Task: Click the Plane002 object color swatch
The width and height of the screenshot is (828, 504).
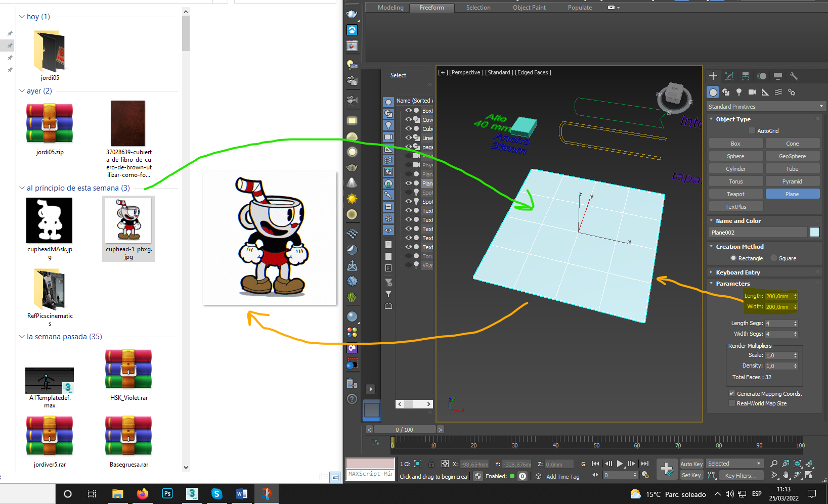Action: (814, 233)
